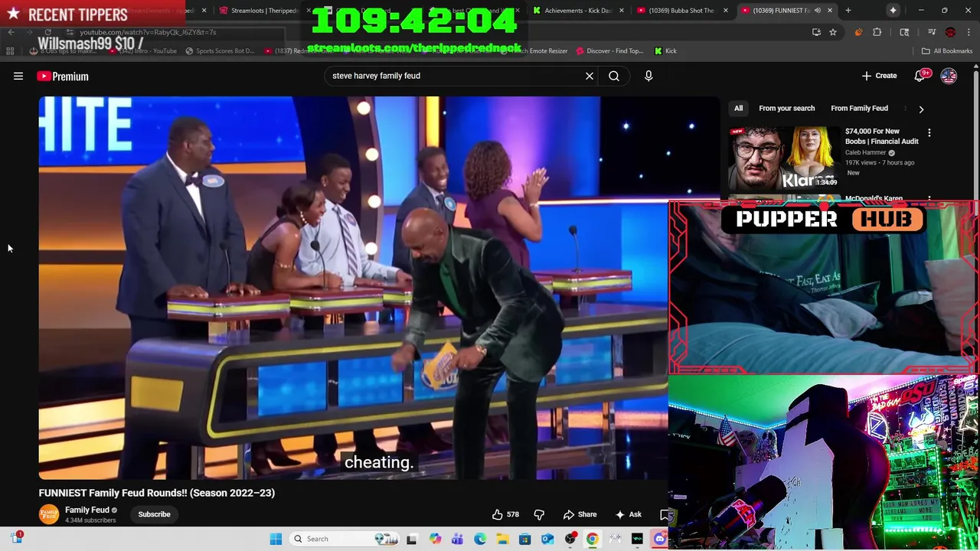
Task: Click the magnifier search button
Action: tap(614, 76)
